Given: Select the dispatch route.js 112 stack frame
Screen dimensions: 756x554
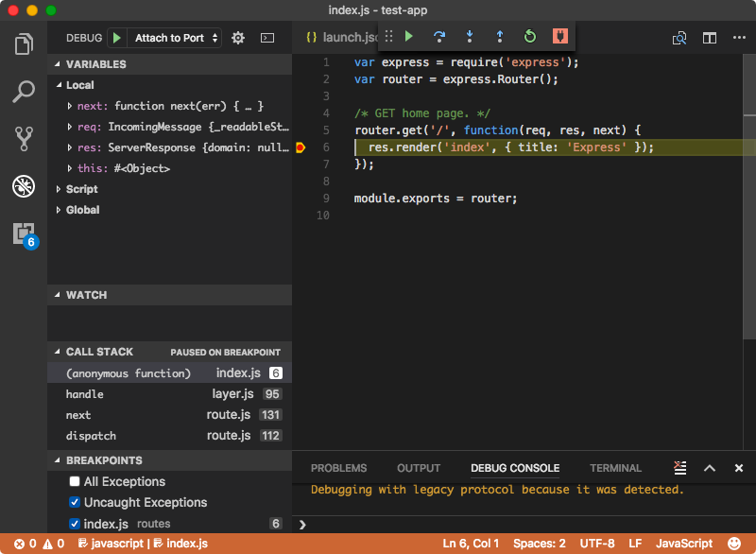Looking at the screenshot, I should pos(169,436).
